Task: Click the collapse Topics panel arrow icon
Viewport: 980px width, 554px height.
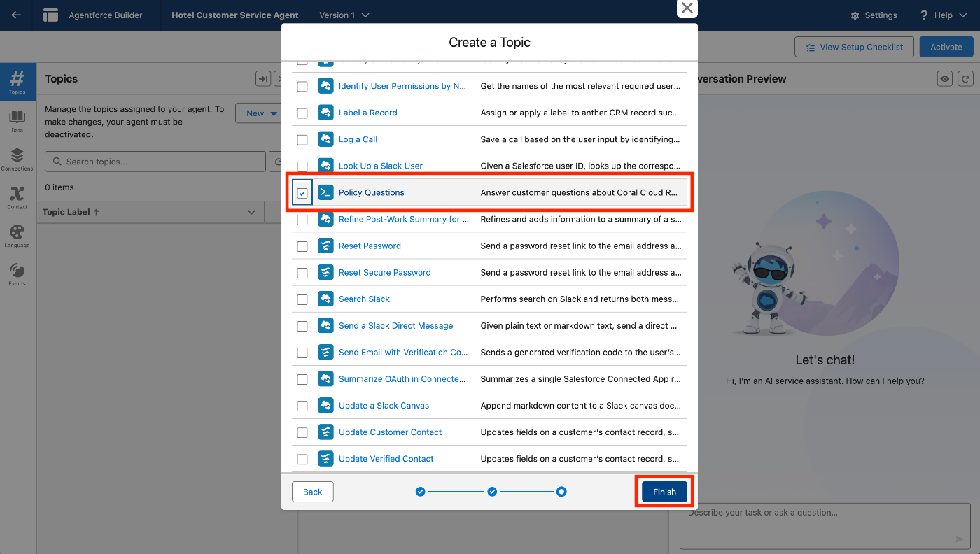Action: click(263, 79)
